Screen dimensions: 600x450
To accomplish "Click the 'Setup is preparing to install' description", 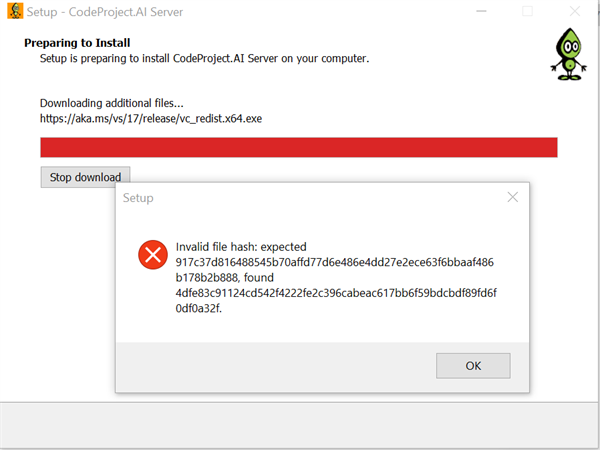I will [x=204, y=59].
